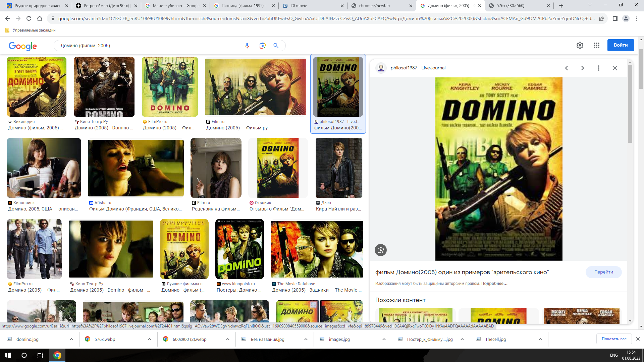Search this image with Lens button on poster
Screen dimensions: 644x362
point(381,250)
